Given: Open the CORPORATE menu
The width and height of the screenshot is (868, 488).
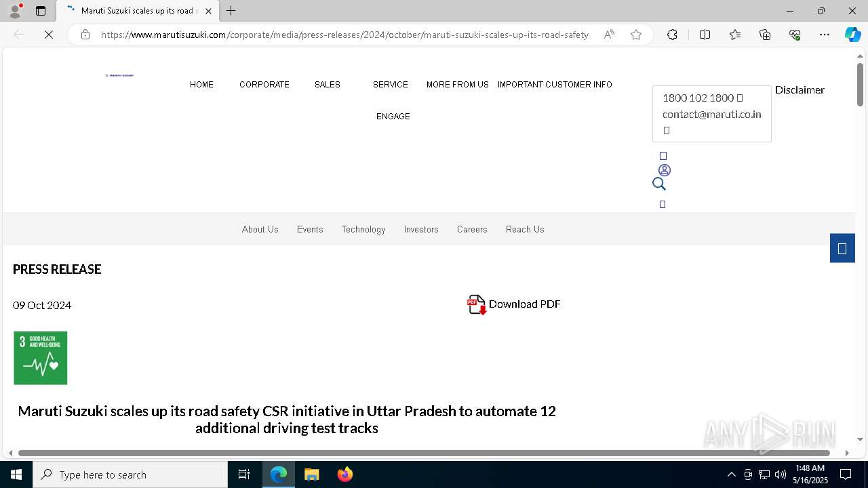Looking at the screenshot, I should pyautogui.click(x=264, y=85).
